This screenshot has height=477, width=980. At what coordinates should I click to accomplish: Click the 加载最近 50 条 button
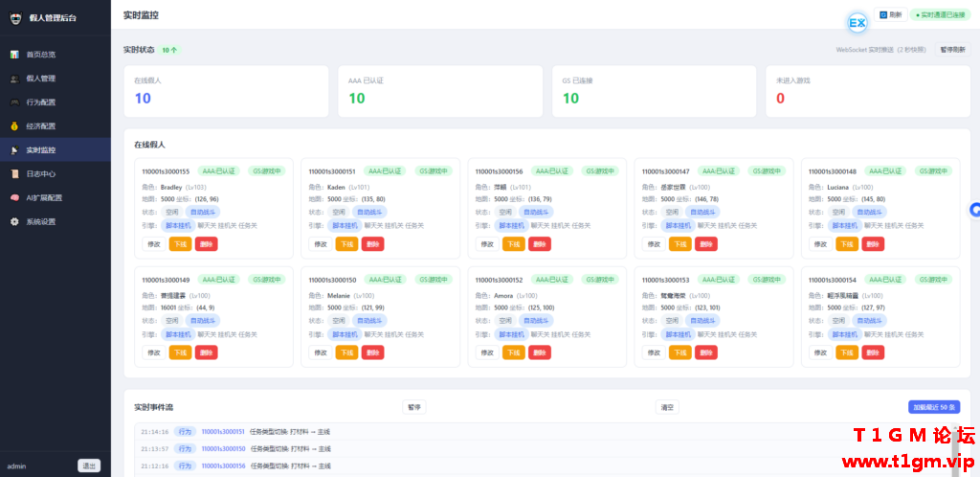tap(934, 407)
